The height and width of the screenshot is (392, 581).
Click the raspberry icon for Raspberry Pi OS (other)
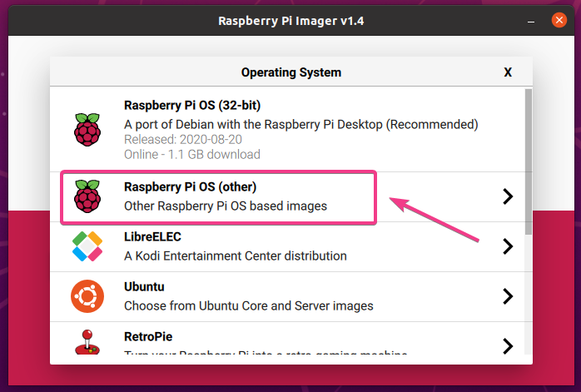(87, 196)
